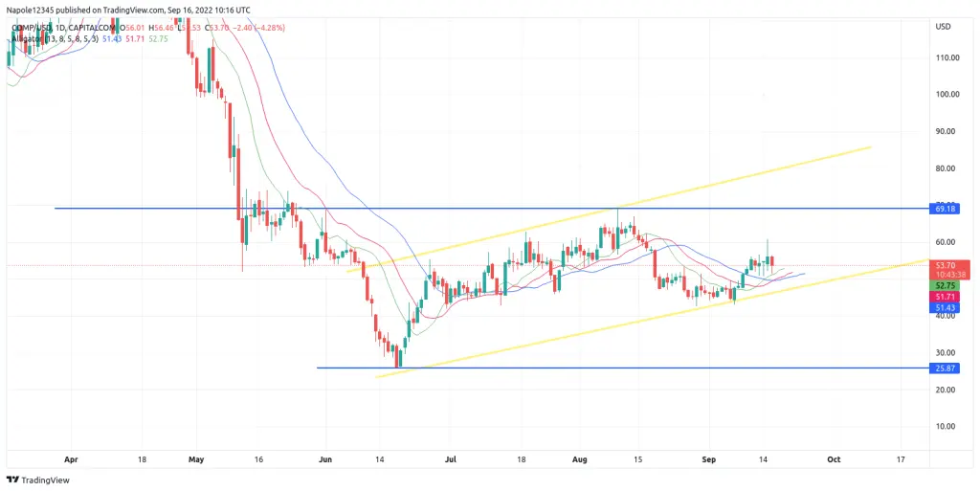Viewport: 980px width, 491px height.
Task: Click the 17 date label after Oct
Action: coord(902,458)
